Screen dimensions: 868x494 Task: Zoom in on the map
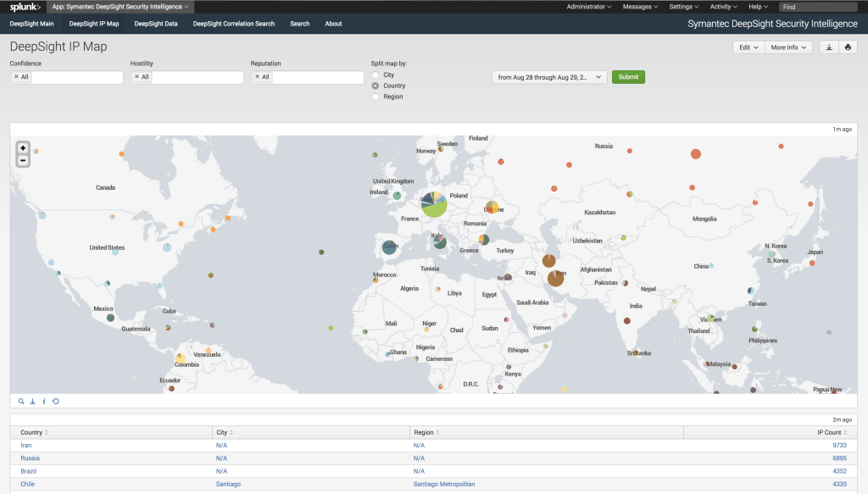[23, 147]
